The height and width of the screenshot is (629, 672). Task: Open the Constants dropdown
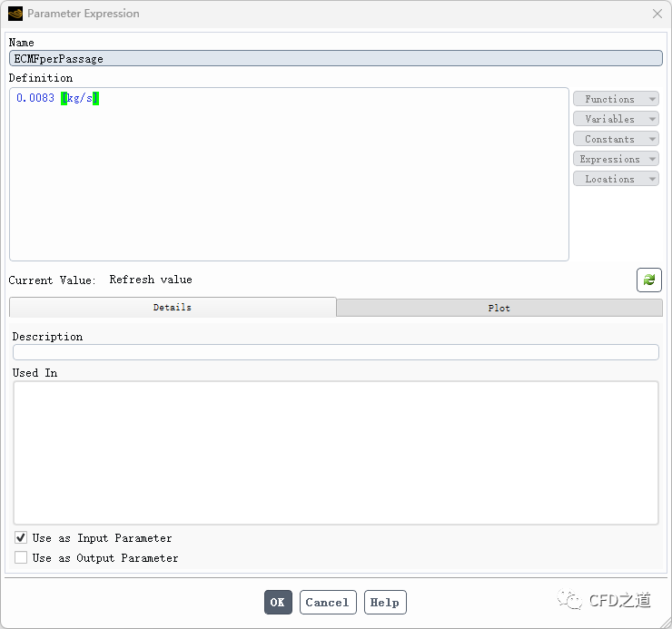pyautogui.click(x=616, y=139)
